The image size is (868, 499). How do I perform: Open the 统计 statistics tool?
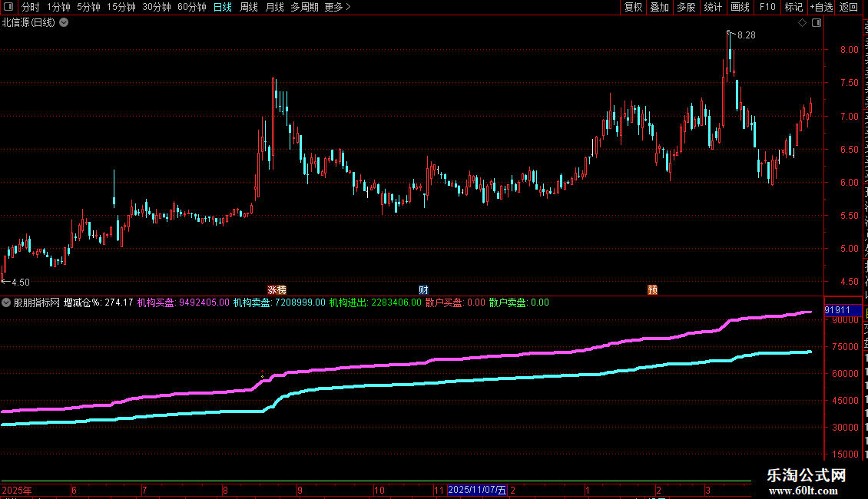712,7
